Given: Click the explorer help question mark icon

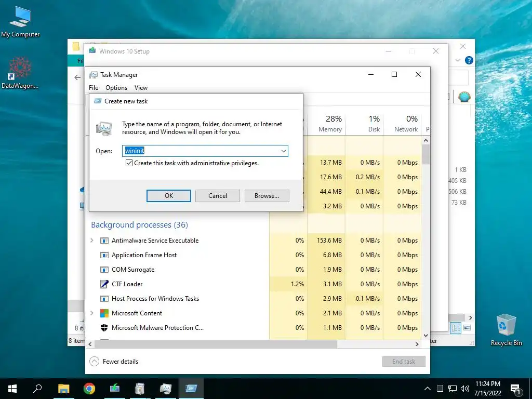Looking at the screenshot, I should 469,60.
